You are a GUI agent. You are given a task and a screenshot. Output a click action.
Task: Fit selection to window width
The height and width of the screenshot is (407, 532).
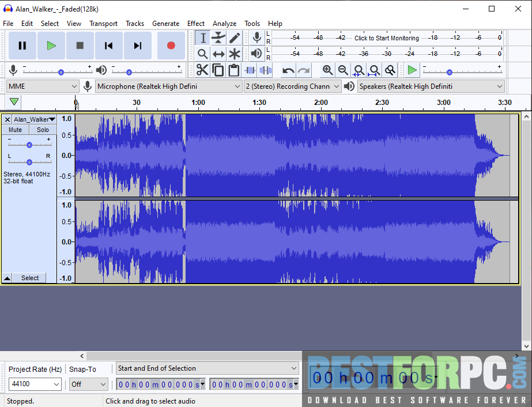359,70
